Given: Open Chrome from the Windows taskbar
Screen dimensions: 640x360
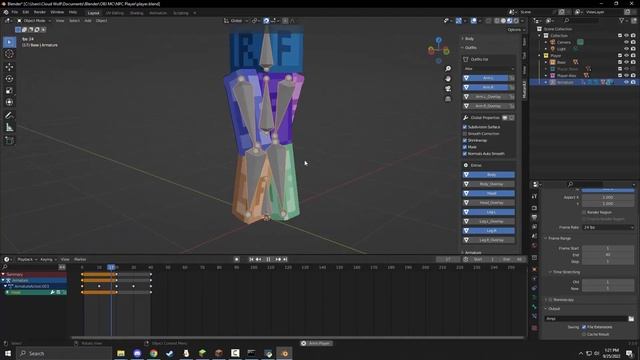Looking at the screenshot, I should coord(153,353).
